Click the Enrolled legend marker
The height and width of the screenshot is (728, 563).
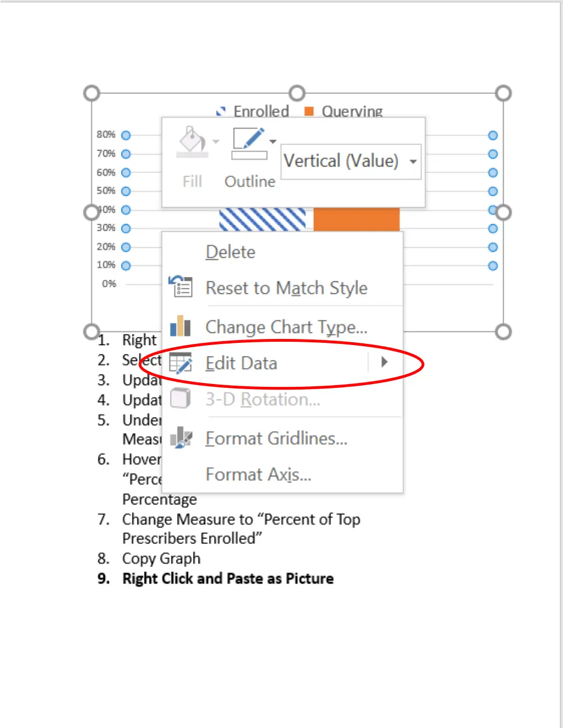point(221,112)
